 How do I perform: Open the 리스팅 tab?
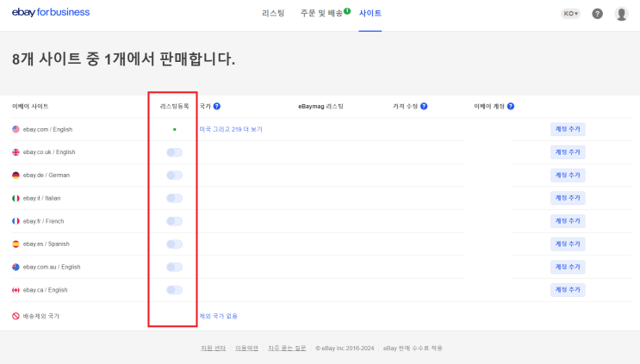click(273, 13)
